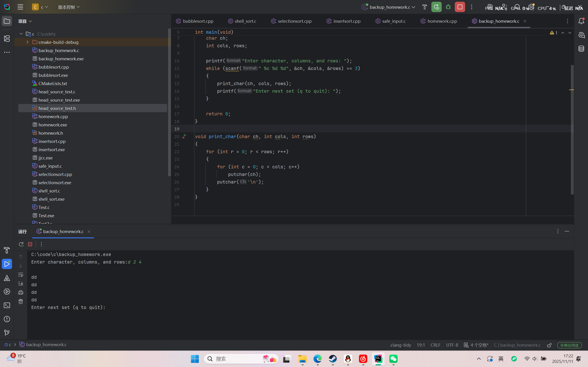
Task: Start debugging with the bug icon
Action: pos(448,7)
